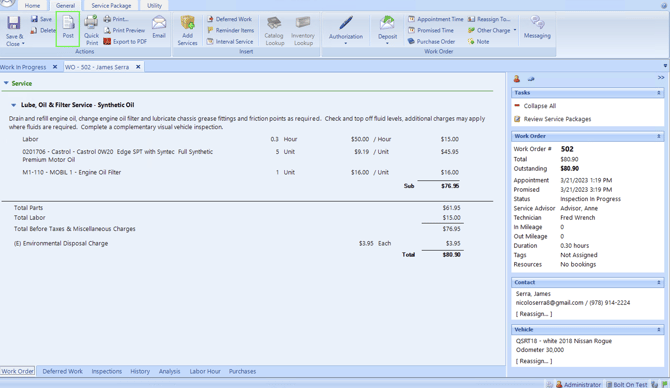Open the History bottom tab
This screenshot has width=670, height=388.
(x=140, y=371)
